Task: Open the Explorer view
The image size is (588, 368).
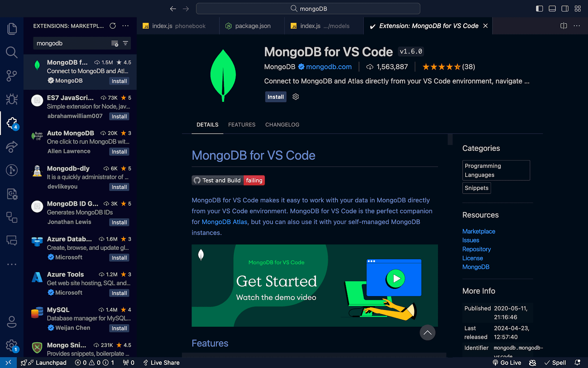Action: 12,29
